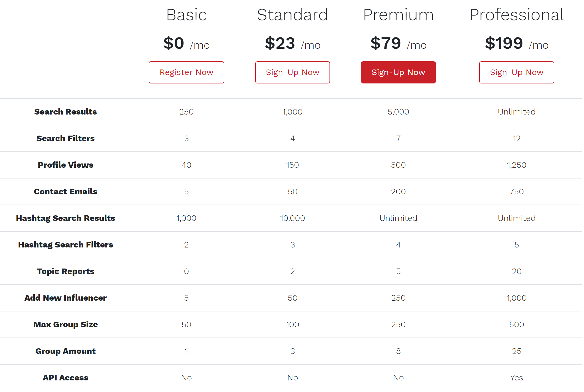The width and height of the screenshot is (584, 392).
Task: Click the $199 price text
Action: (x=504, y=43)
